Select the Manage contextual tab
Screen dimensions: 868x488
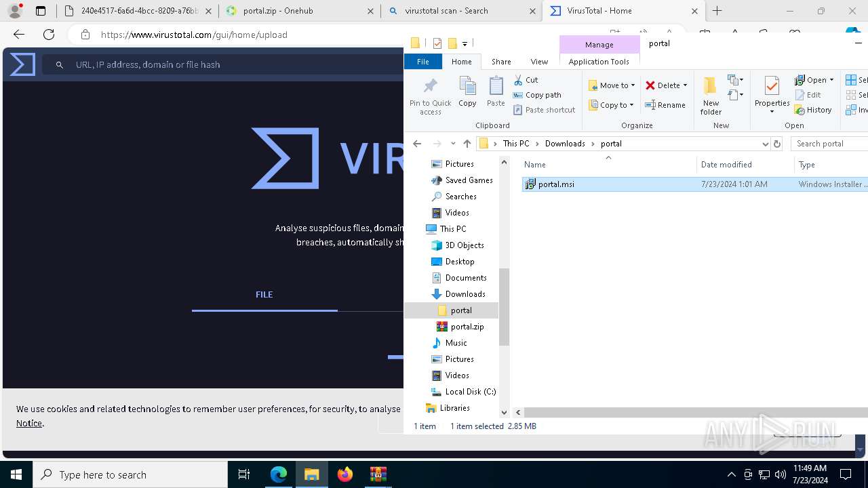coord(599,45)
